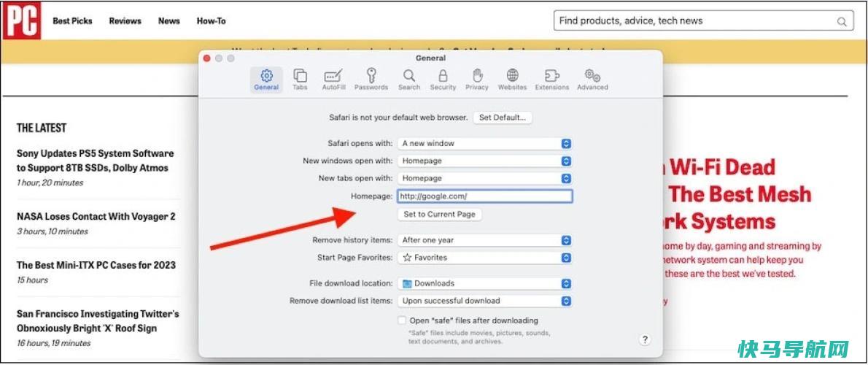The height and width of the screenshot is (365, 868).
Task: Click the Homepage URL field
Action: pos(484,196)
